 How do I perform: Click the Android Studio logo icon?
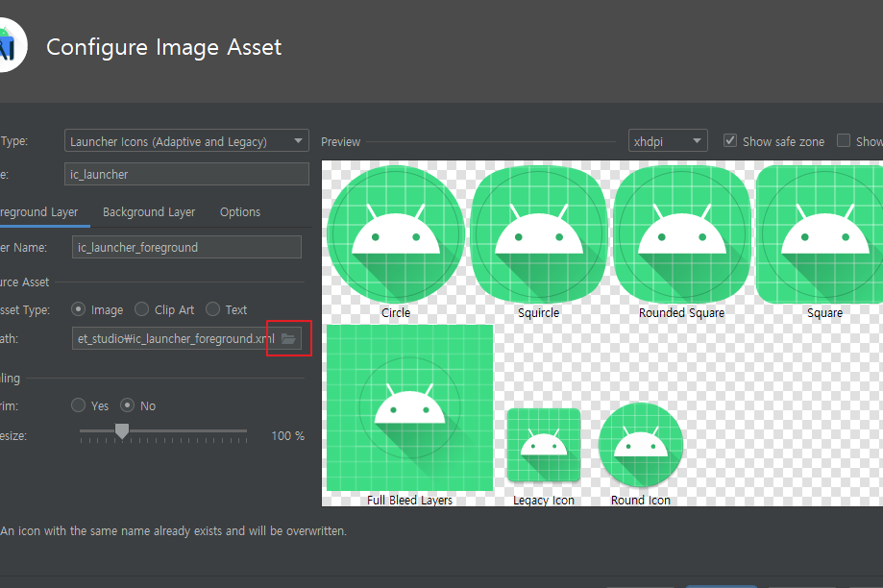[x=8, y=45]
